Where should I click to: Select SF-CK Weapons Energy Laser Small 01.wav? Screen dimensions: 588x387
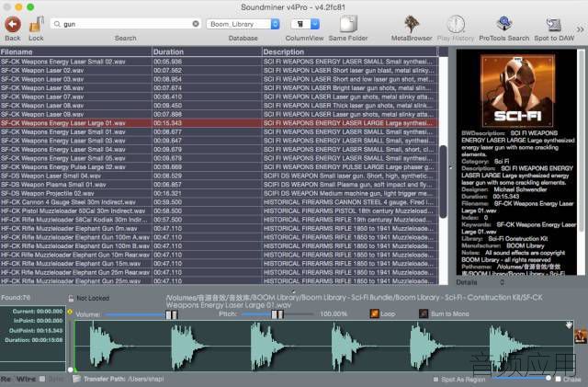[219, 132]
